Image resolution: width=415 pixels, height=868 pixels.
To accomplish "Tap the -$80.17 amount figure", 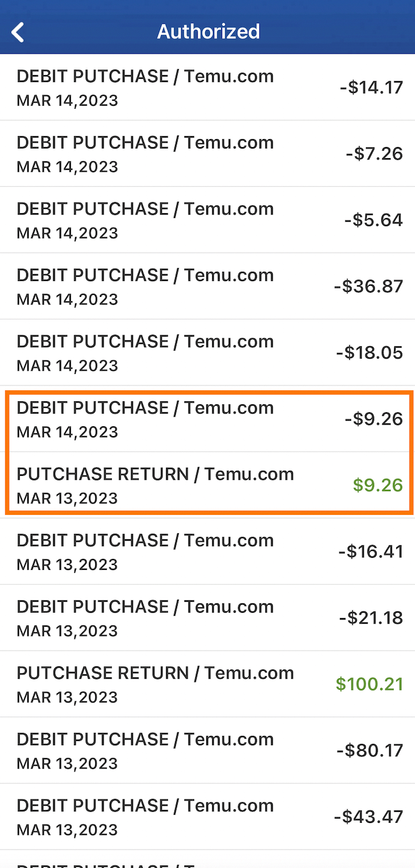I will (370, 750).
